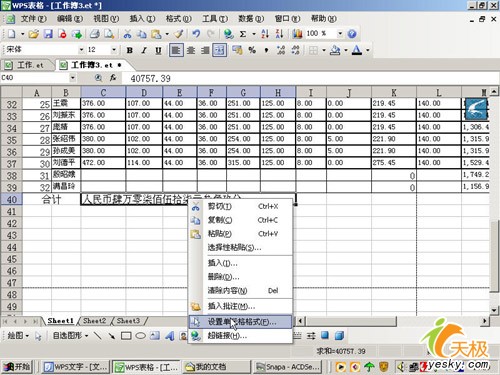Click the fill color bucket swatch
Image resolution: width=500 pixels, height=375 pixels.
point(335,50)
